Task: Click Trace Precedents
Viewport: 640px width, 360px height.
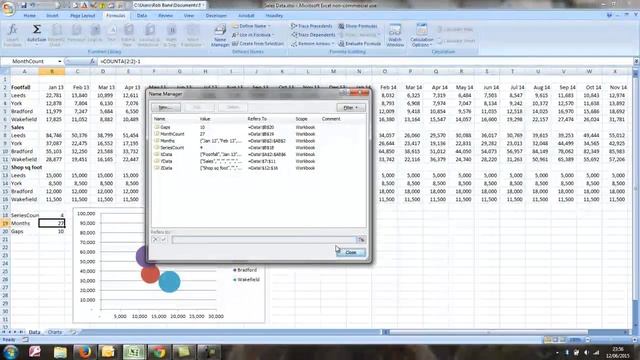Action: (311, 26)
